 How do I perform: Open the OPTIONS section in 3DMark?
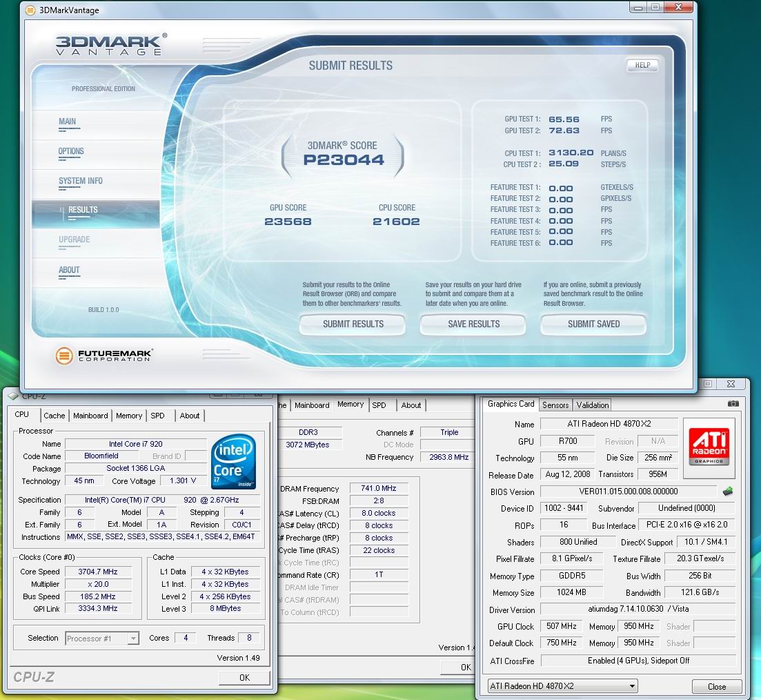click(x=71, y=151)
